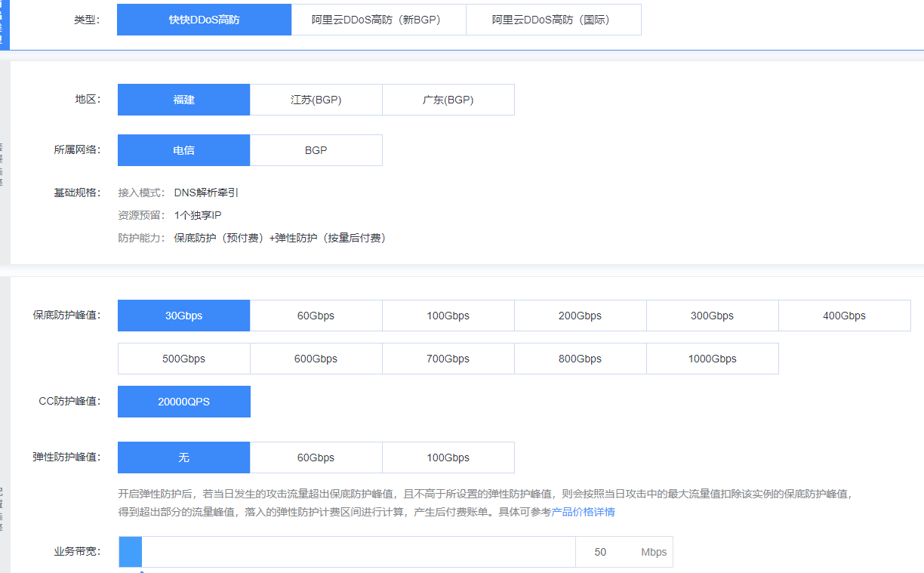Pick 100Gbps in the 弹性防护峰值 row
This screenshot has width=924, height=573.
click(448, 457)
